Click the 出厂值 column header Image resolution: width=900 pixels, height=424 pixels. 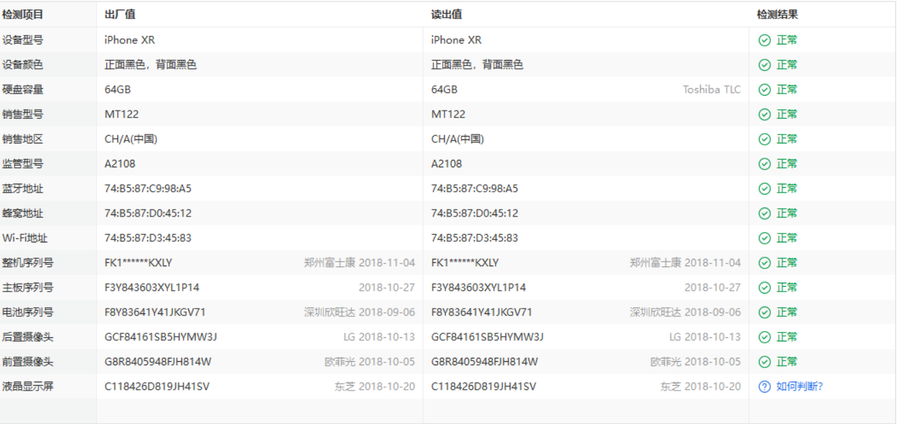pyautogui.click(x=120, y=15)
